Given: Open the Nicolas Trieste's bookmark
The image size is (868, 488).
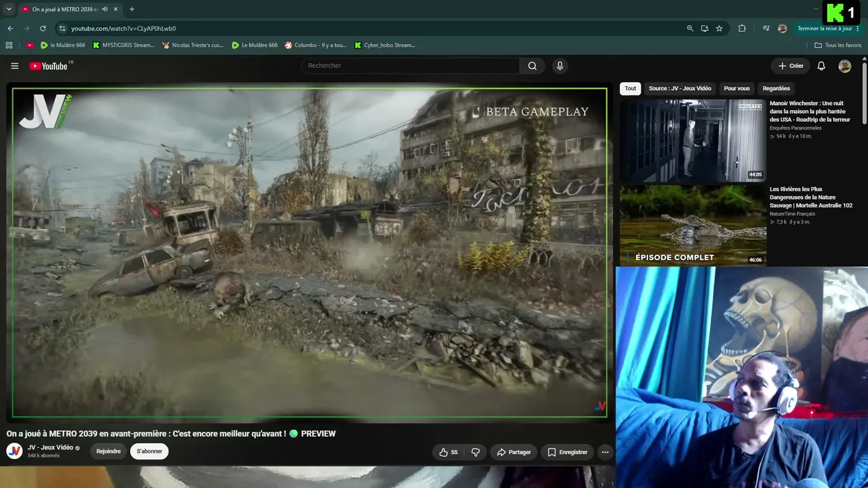Looking at the screenshot, I should 193,45.
